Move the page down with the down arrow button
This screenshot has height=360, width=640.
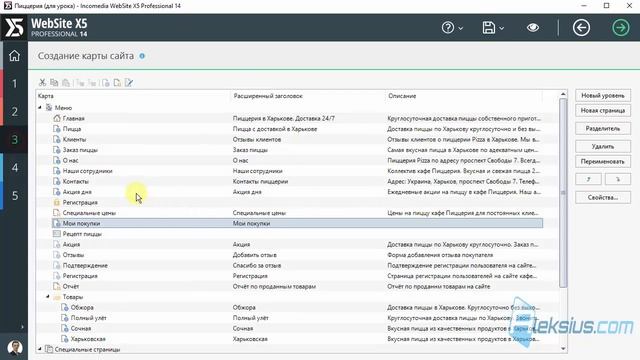(618, 179)
